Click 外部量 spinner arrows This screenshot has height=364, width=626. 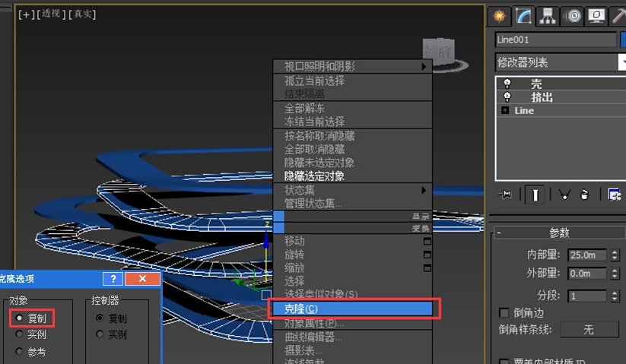point(615,274)
